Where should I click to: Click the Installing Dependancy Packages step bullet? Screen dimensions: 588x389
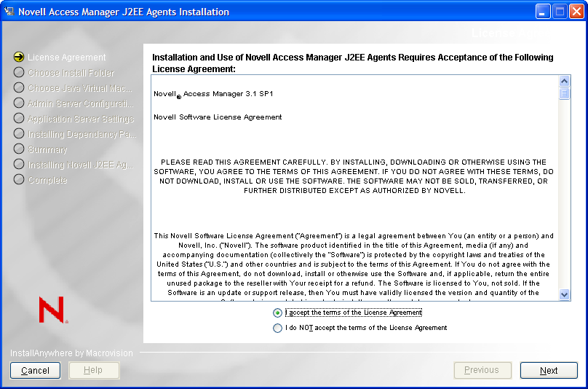(19, 133)
